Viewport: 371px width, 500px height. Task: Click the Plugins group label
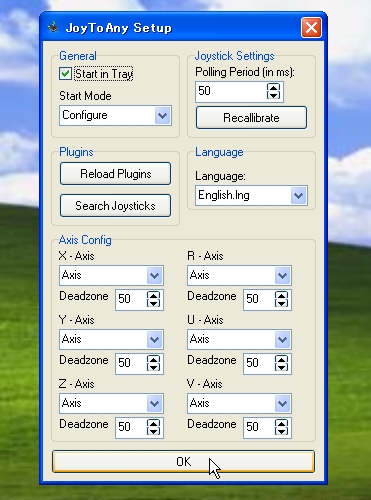click(76, 152)
